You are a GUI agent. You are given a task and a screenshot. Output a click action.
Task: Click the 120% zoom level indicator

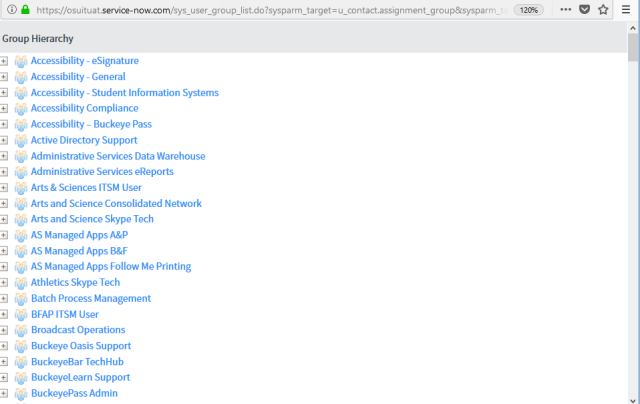[529, 10]
